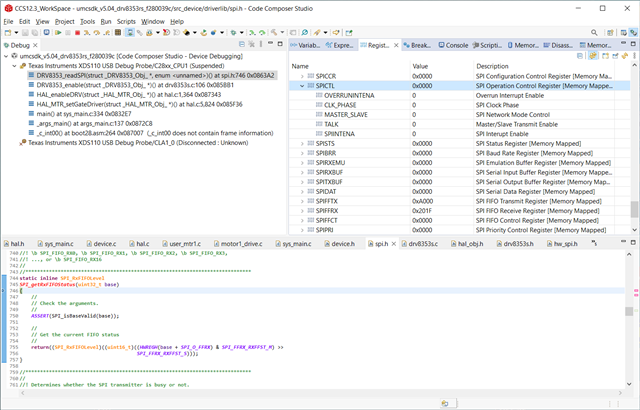Screen dimensions: 640x410
Task: Click the Step Into toolbar icon
Action: [x=87, y=33]
